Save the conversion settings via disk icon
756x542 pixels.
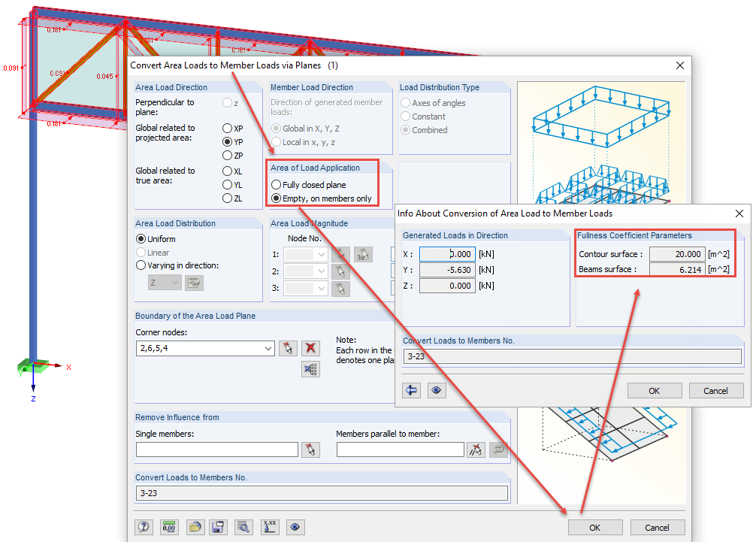tap(219, 527)
